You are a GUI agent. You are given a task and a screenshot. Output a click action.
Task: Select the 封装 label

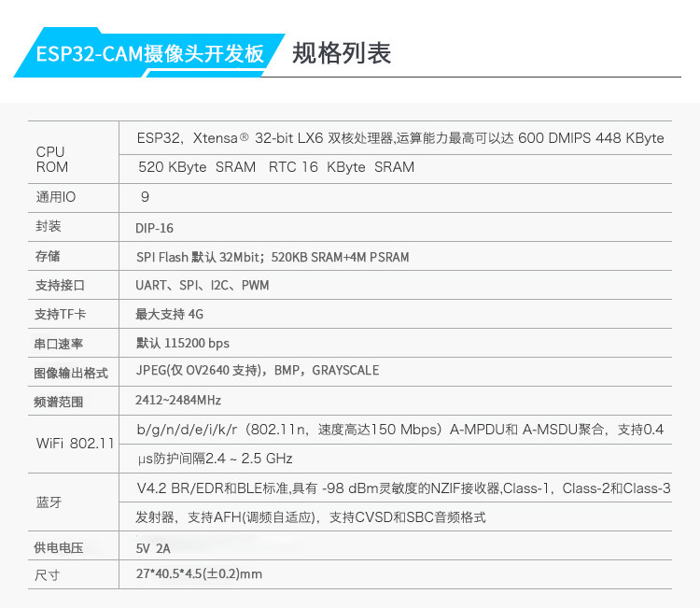49,226
